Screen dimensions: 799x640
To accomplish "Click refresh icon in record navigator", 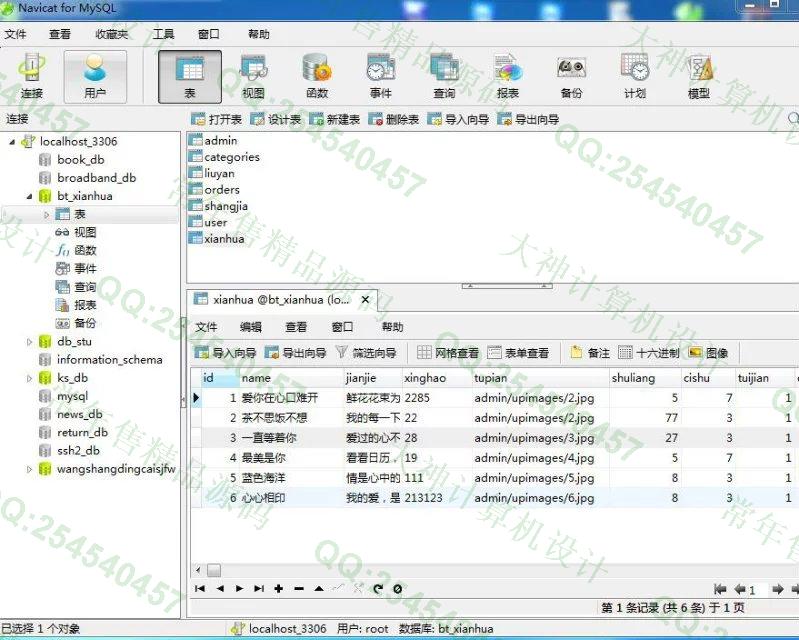I will (378, 589).
